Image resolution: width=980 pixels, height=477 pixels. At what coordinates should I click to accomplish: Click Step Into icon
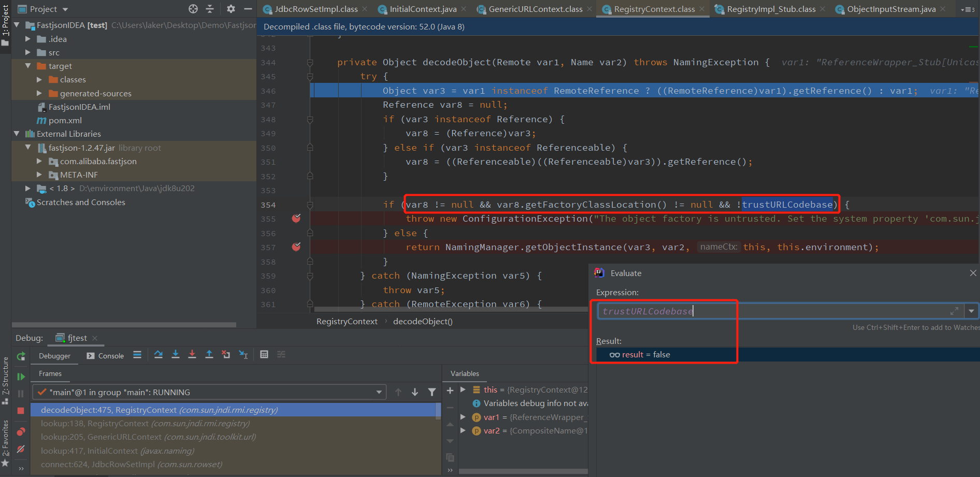tap(176, 354)
